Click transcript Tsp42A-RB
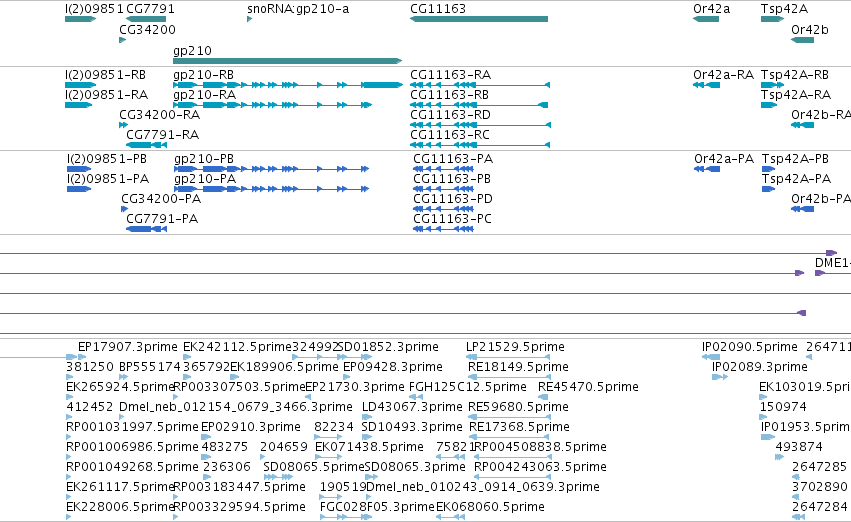 click(x=795, y=75)
